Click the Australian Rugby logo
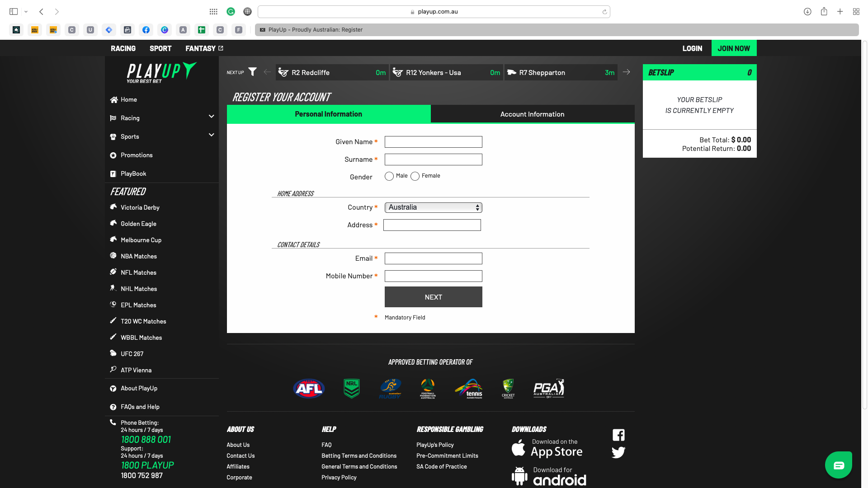This screenshot has height=488, width=868. [x=390, y=389]
